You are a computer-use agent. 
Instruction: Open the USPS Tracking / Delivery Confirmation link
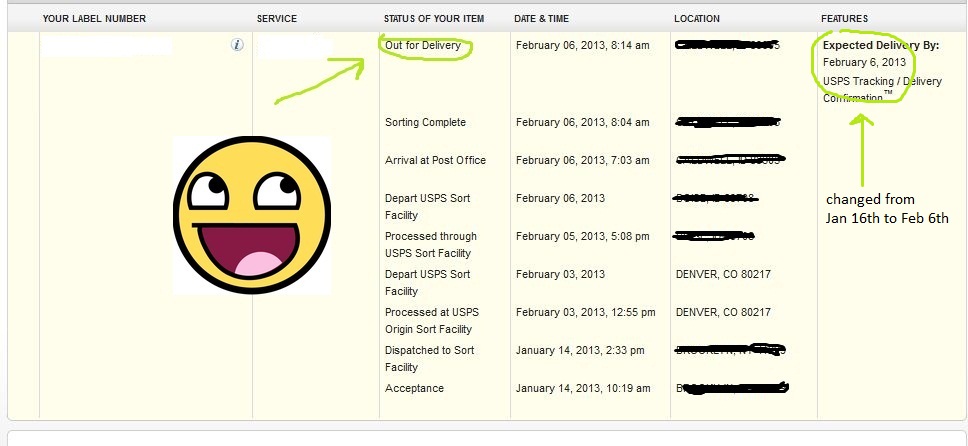coord(881,89)
